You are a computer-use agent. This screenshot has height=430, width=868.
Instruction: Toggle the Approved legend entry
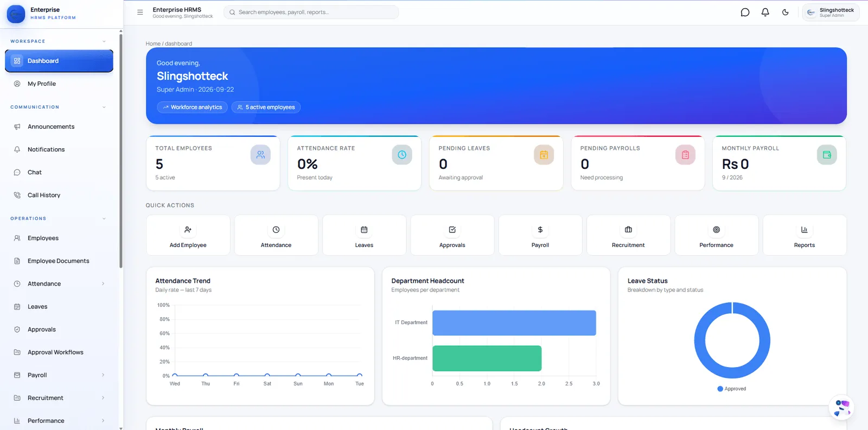732,389
